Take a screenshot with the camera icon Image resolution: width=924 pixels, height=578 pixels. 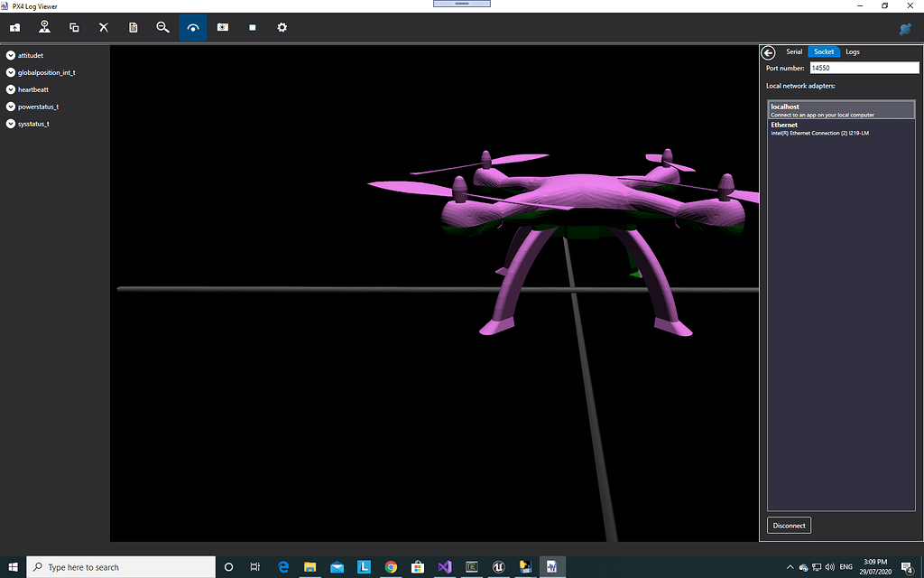[222, 27]
